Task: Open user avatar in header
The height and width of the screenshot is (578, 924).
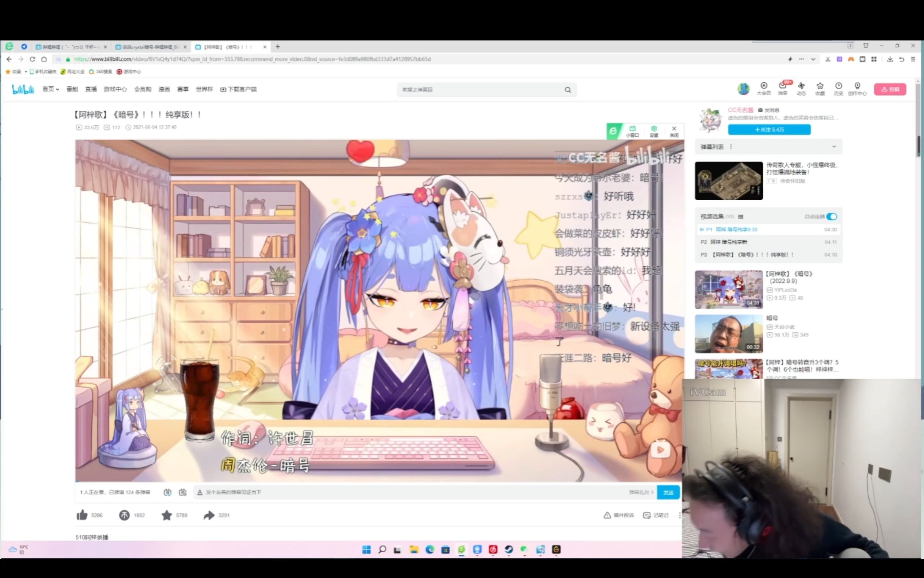Action: tap(743, 89)
